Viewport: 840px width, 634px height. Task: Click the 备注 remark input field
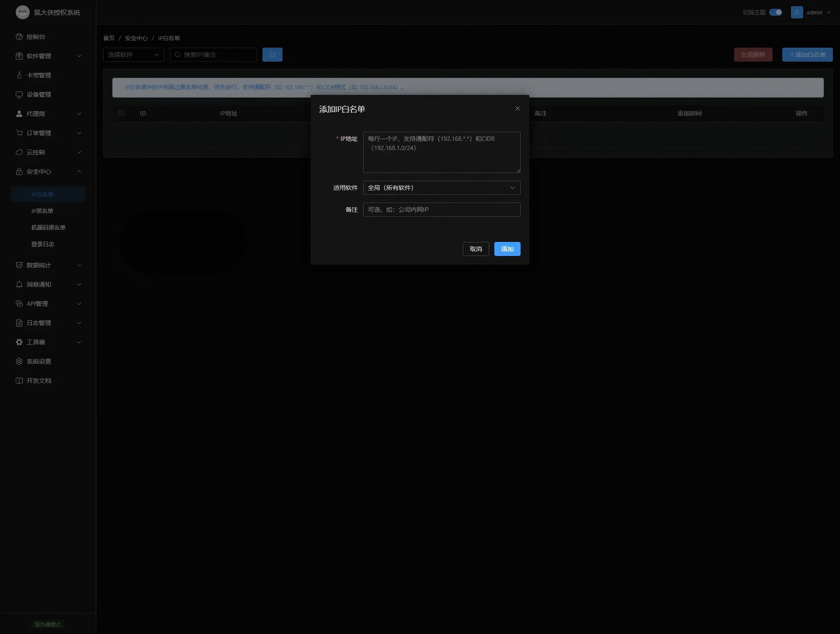pyautogui.click(x=441, y=210)
